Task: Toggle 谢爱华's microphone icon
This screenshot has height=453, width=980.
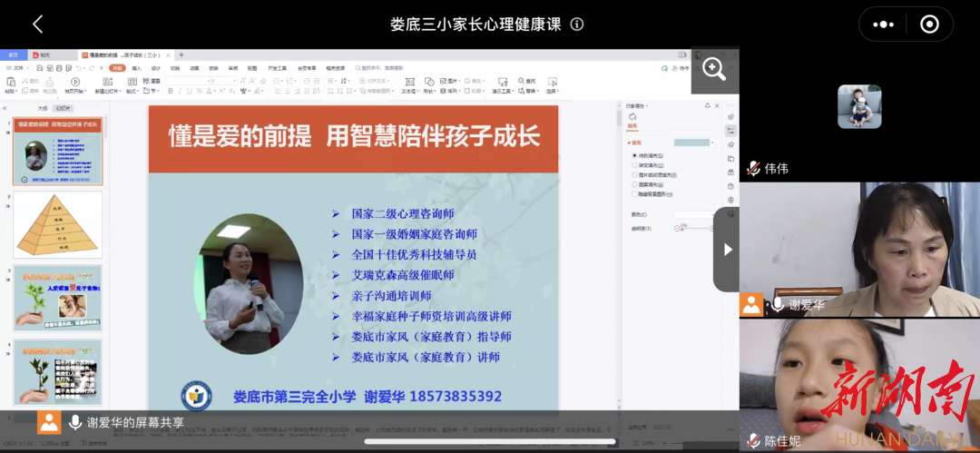Action: 778,305
